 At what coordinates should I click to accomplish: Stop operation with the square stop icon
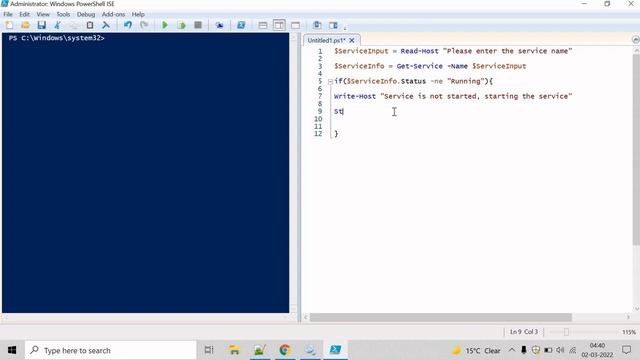(198, 25)
